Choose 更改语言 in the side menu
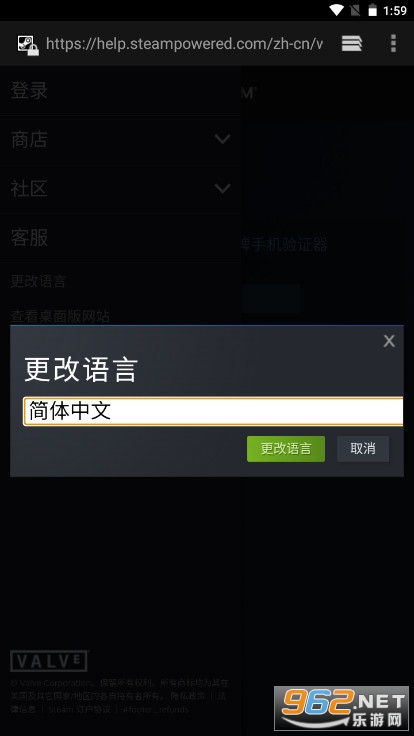 pos(38,282)
